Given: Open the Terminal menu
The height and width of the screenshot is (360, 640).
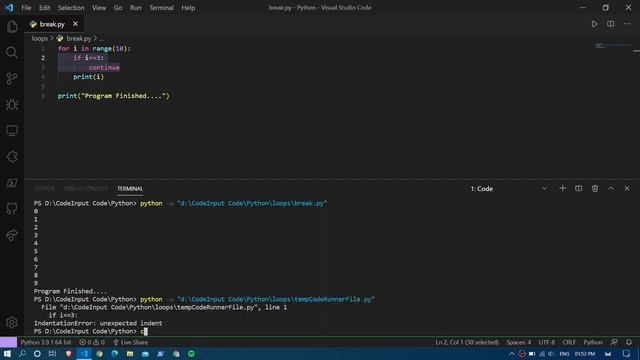Looking at the screenshot, I should coord(161,8).
